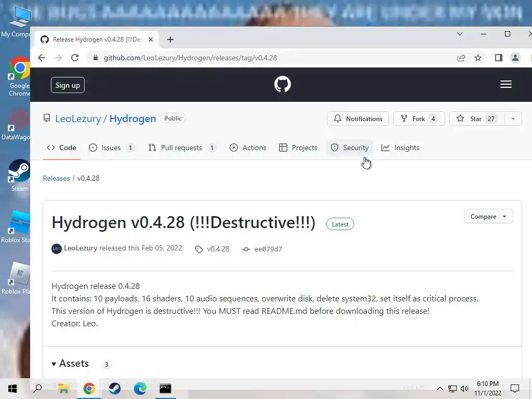Image resolution: width=532 pixels, height=399 pixels.
Task: Open the LeoLezury owner link
Action: tap(78, 119)
